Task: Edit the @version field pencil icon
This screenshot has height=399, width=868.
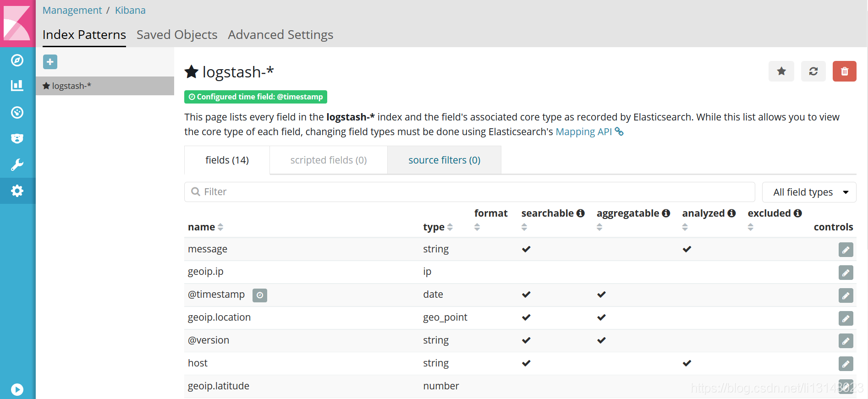Action: tap(846, 341)
